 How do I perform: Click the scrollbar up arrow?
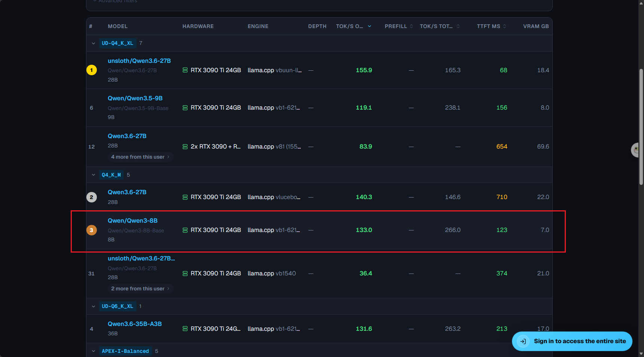641,3
